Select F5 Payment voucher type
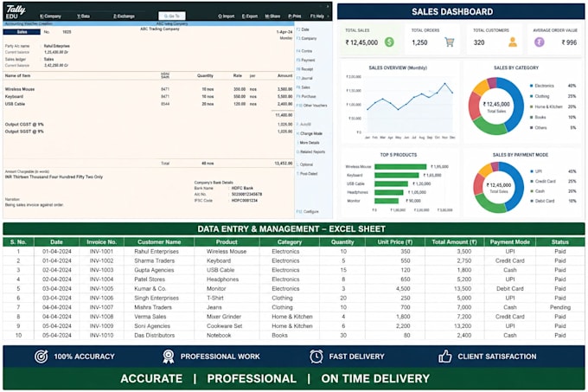Screen dimensions: 588x392 [x=306, y=60]
